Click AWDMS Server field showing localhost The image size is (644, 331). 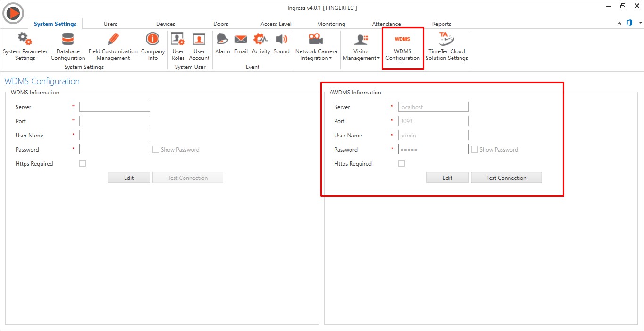pos(434,107)
